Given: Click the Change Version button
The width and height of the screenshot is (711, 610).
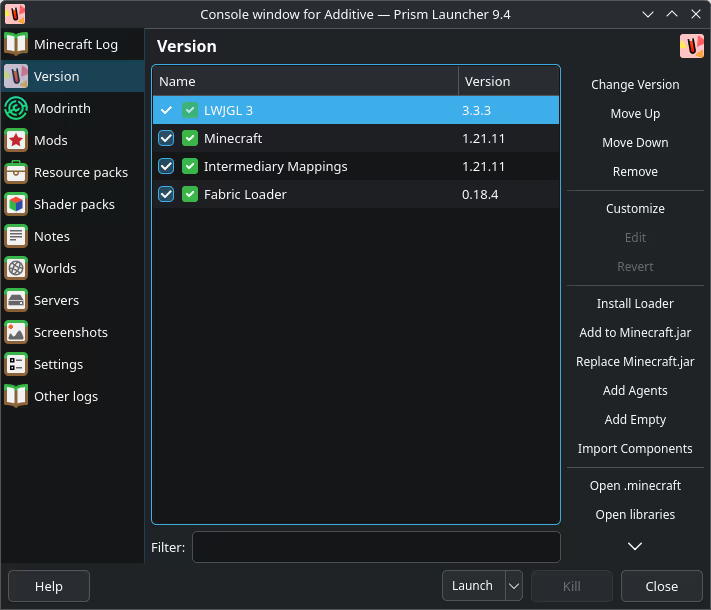Looking at the screenshot, I should pyautogui.click(x=635, y=85).
